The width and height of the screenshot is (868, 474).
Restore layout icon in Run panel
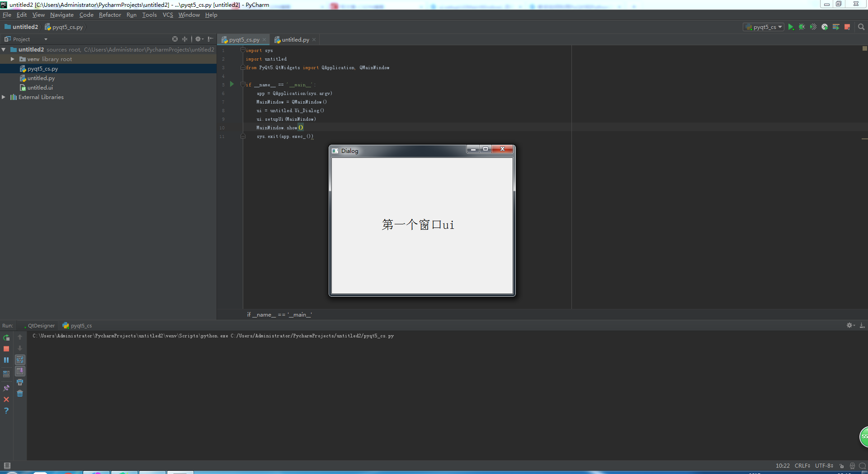pyautogui.click(x=6, y=374)
